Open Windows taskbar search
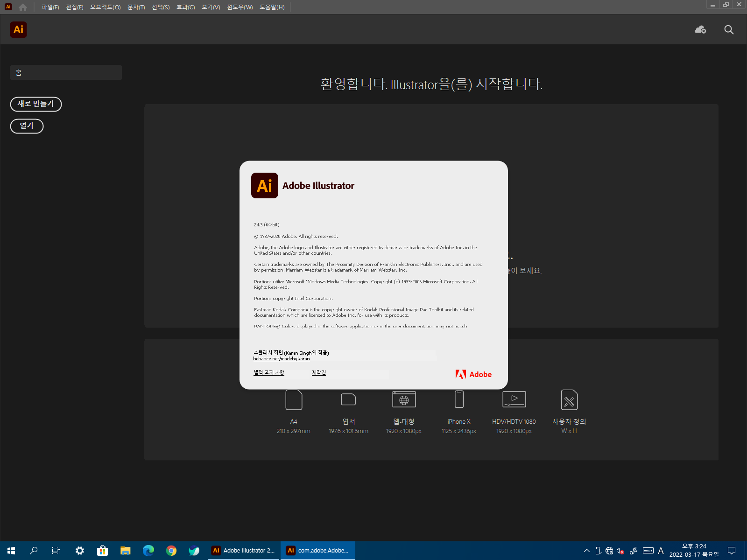This screenshot has height=560, width=747. tap(34, 551)
